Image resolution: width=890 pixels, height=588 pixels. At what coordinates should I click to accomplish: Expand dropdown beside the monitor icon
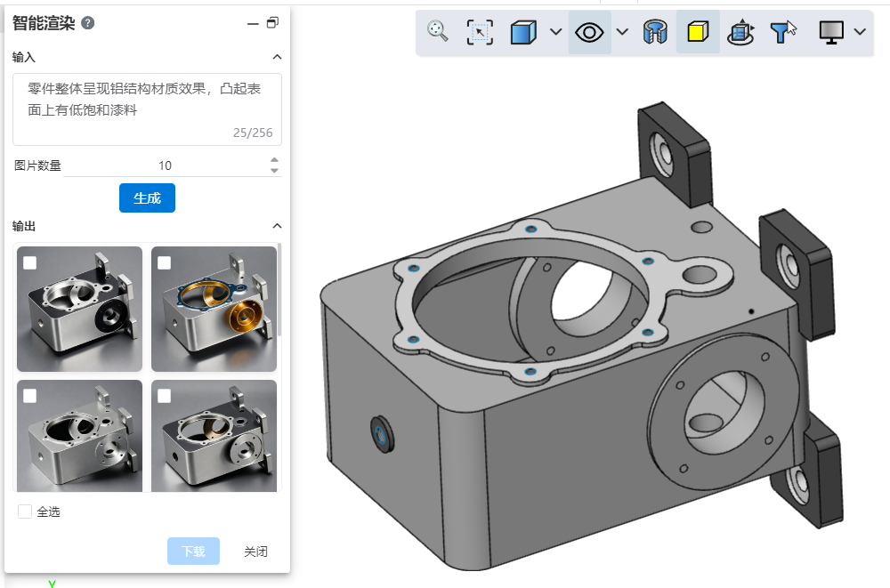(860, 33)
